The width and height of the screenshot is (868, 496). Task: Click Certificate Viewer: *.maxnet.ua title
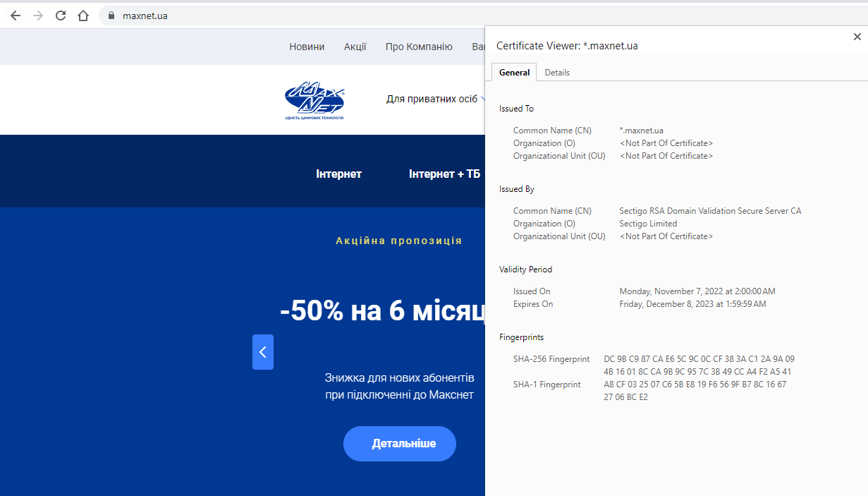(x=567, y=46)
